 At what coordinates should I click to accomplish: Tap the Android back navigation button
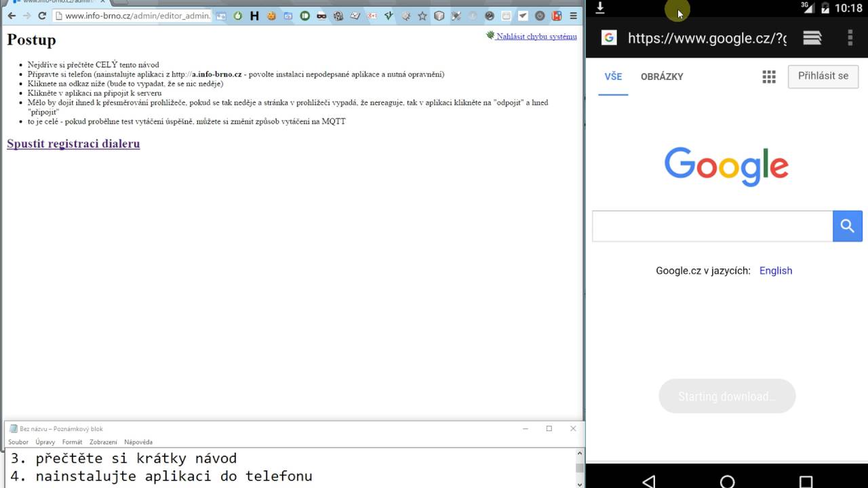pos(648,481)
